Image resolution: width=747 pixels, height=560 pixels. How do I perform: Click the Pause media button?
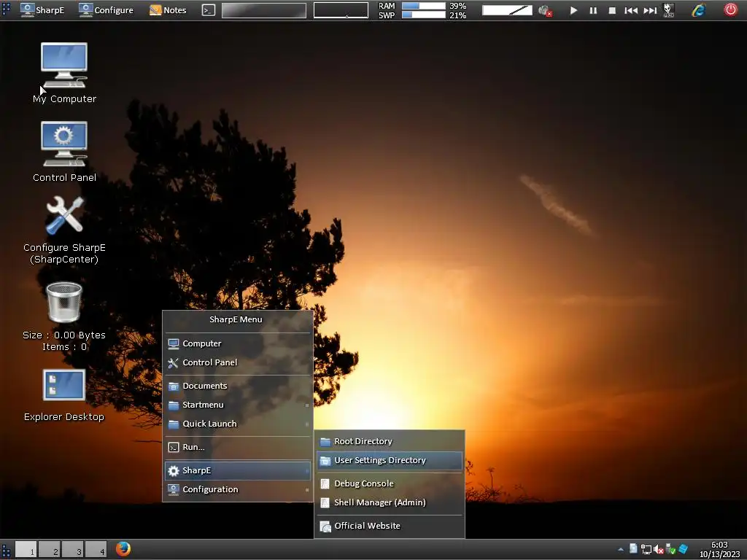(x=593, y=10)
